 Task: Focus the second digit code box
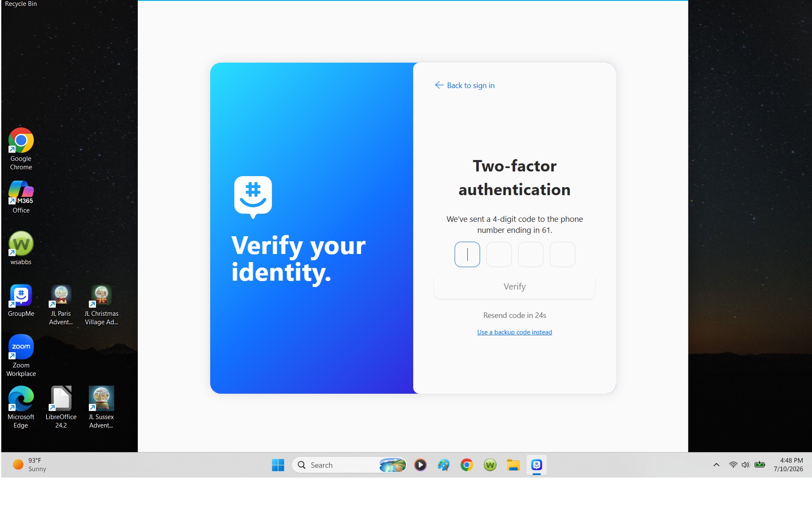pyautogui.click(x=499, y=254)
